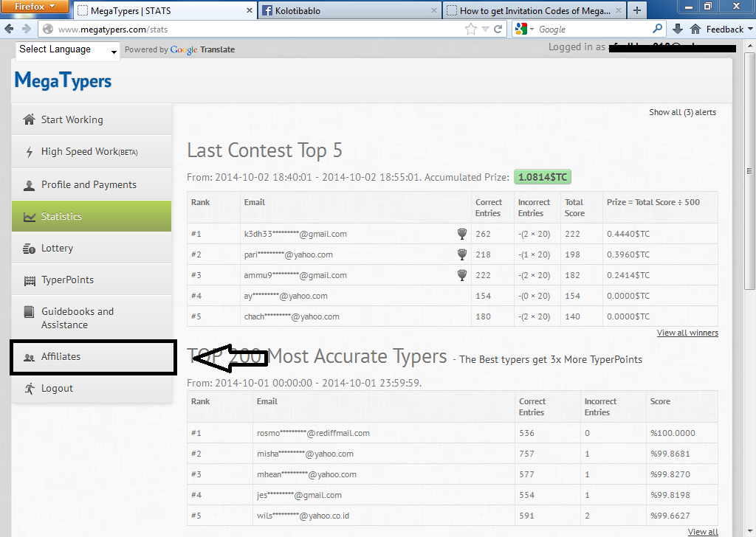The width and height of the screenshot is (756, 537).
Task: Bookmark page with star icon
Action: point(470,30)
